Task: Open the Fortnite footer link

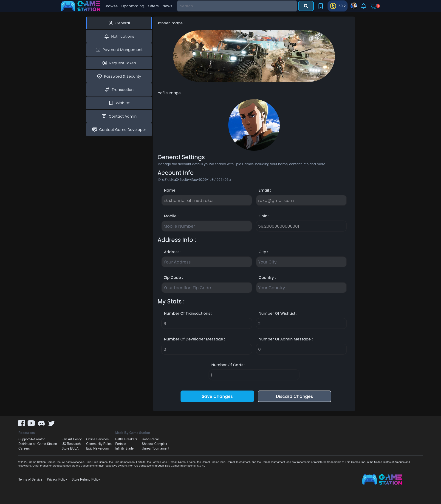Action: [x=121, y=444]
